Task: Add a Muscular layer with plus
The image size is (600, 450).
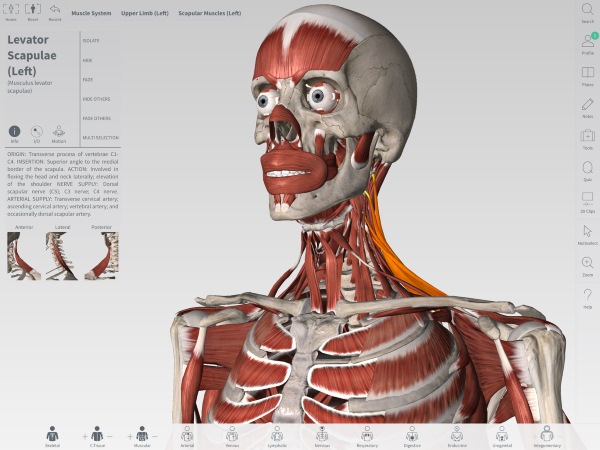Action: click(130, 436)
